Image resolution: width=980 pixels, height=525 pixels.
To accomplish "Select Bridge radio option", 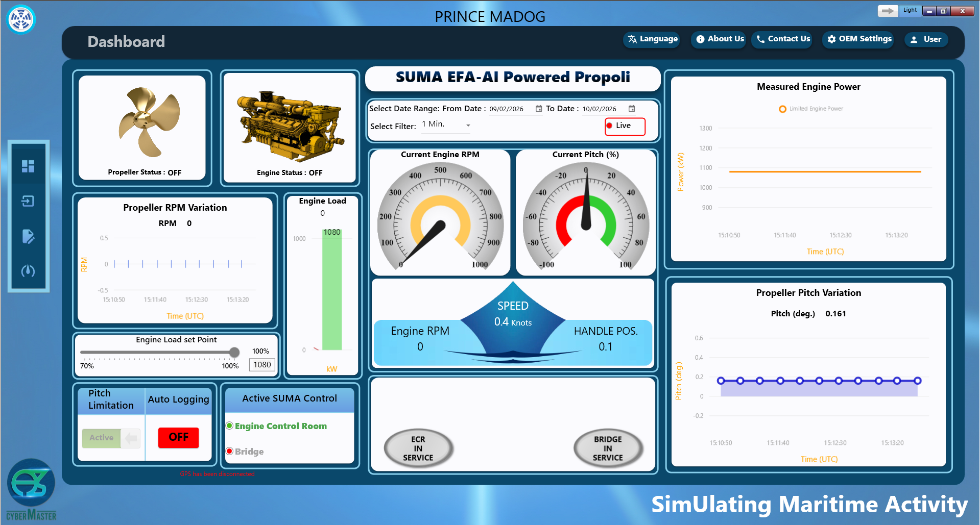I will tap(230, 451).
